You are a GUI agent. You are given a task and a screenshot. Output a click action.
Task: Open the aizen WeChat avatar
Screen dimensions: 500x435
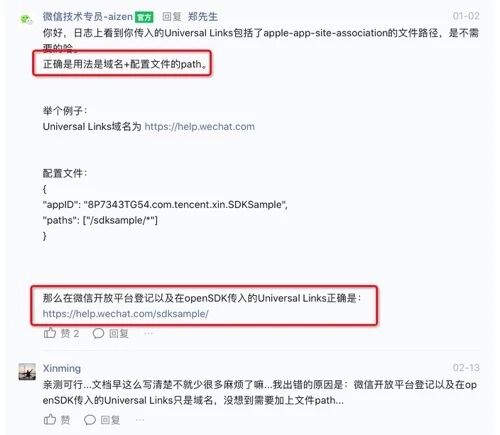coord(27,19)
